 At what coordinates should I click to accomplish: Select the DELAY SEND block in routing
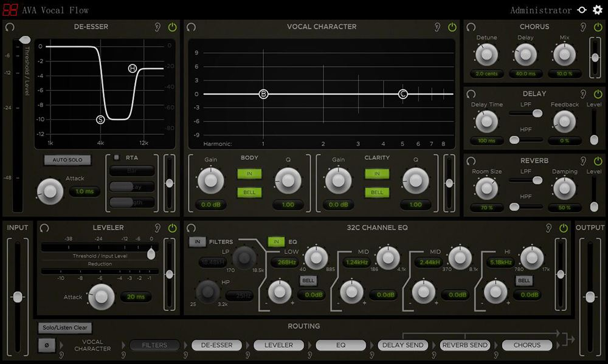(x=403, y=345)
